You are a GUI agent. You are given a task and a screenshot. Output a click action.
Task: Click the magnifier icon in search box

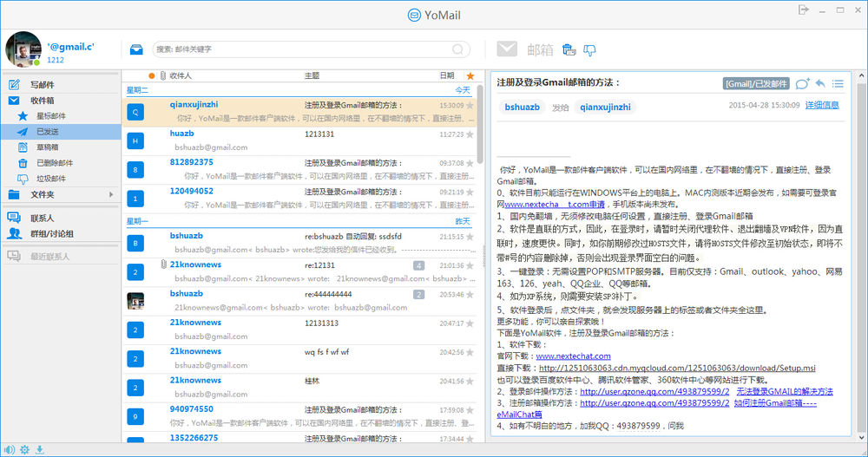[457, 49]
